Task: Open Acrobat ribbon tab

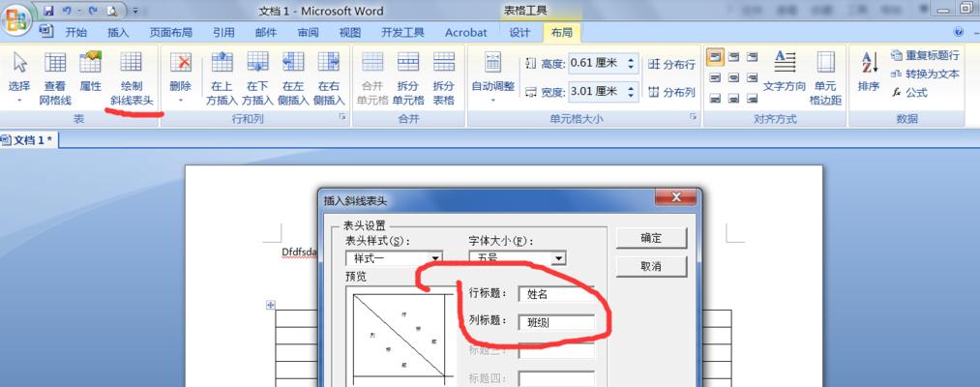Action: (465, 33)
